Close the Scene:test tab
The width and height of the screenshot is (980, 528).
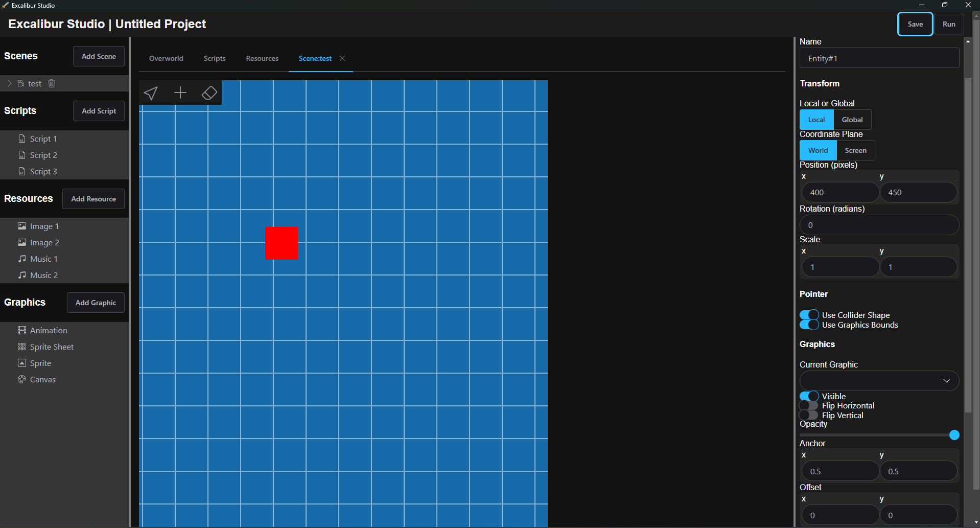tap(342, 58)
